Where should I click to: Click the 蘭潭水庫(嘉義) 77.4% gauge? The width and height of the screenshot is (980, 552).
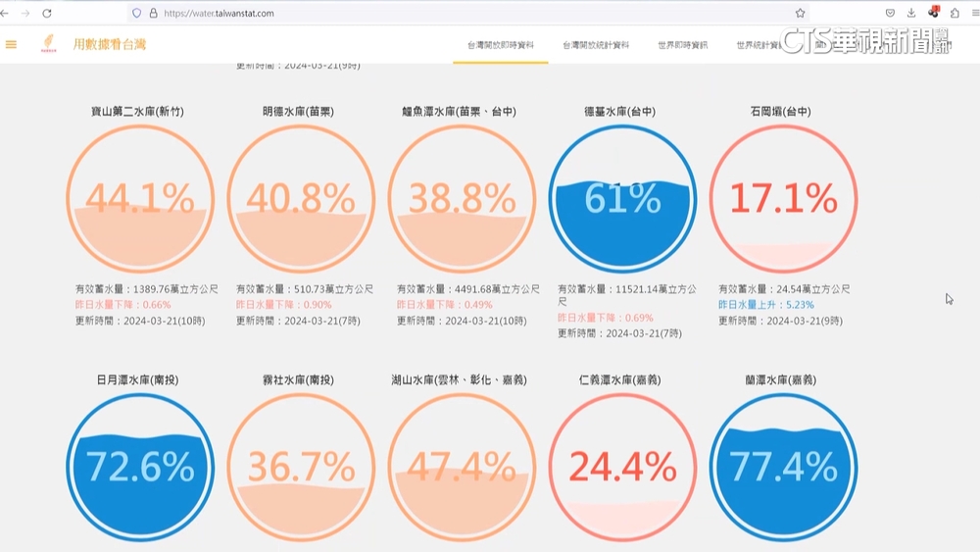coord(784,468)
